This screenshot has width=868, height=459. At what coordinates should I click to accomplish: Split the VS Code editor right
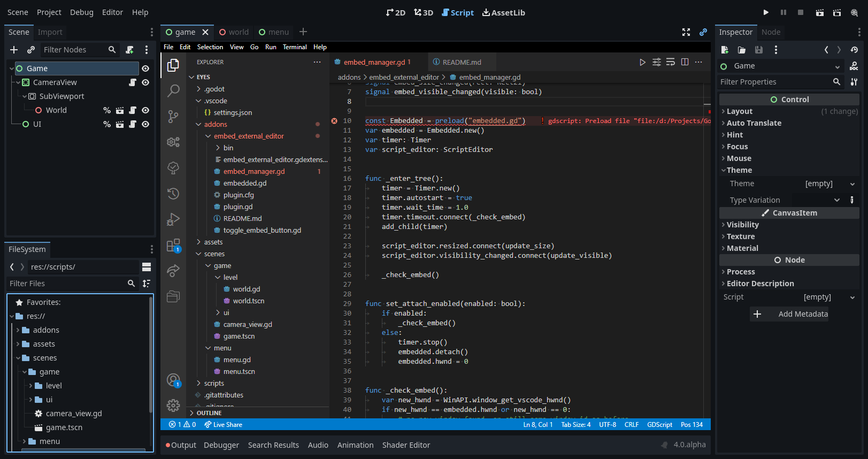tap(685, 62)
